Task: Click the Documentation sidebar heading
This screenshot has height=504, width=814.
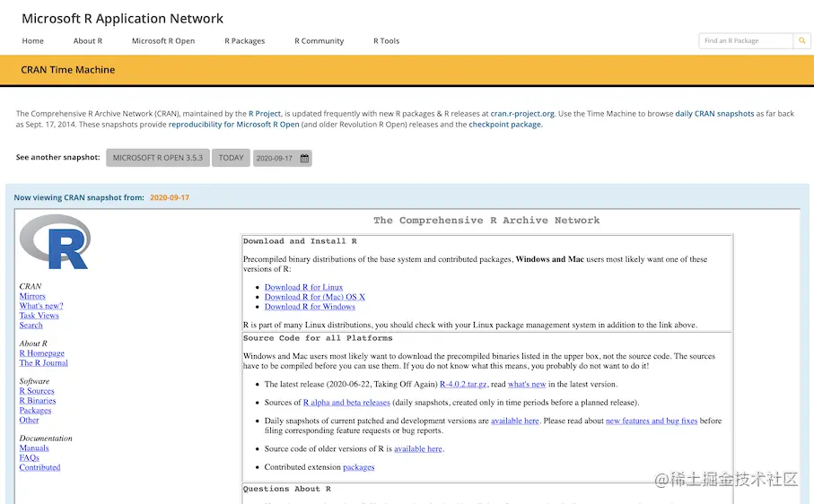Action: [46, 439]
